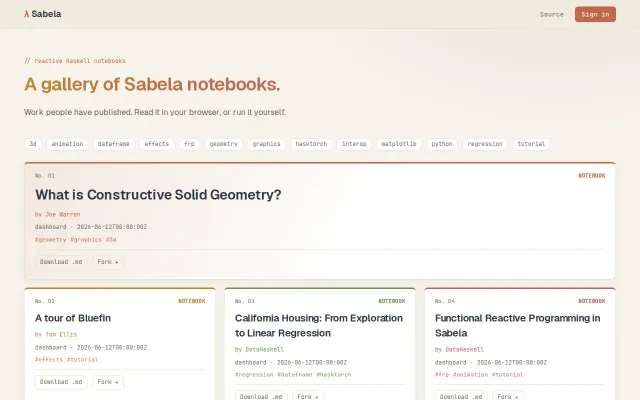Open Functional Reactive Programming in Sabela notebook
The height and width of the screenshot is (400, 640).
click(518, 325)
